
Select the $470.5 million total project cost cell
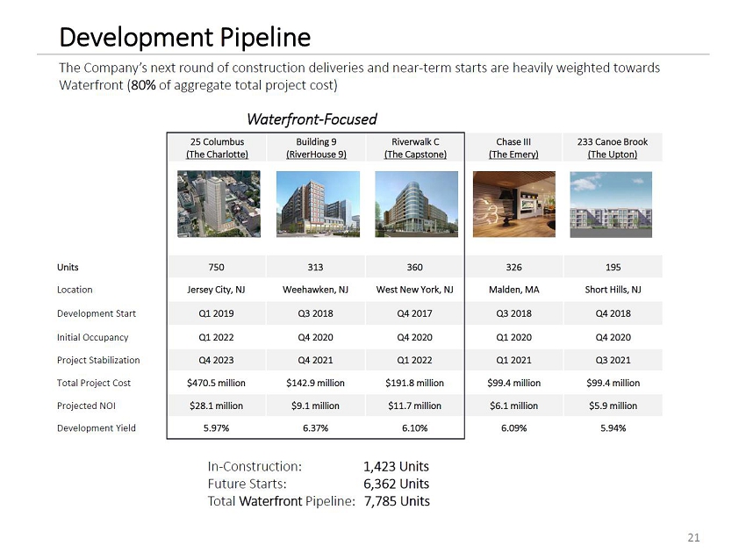(x=217, y=383)
